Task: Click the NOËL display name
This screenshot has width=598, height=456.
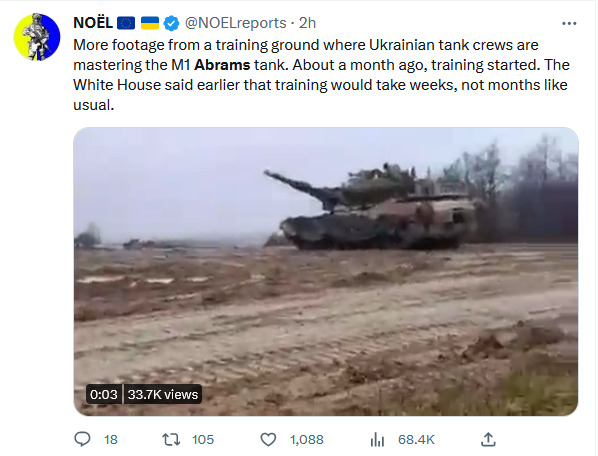Action: (x=93, y=23)
